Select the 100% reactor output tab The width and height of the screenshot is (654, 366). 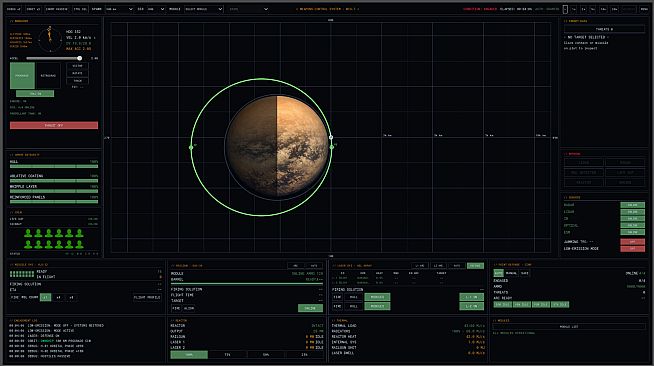pyautogui.click(x=189, y=355)
